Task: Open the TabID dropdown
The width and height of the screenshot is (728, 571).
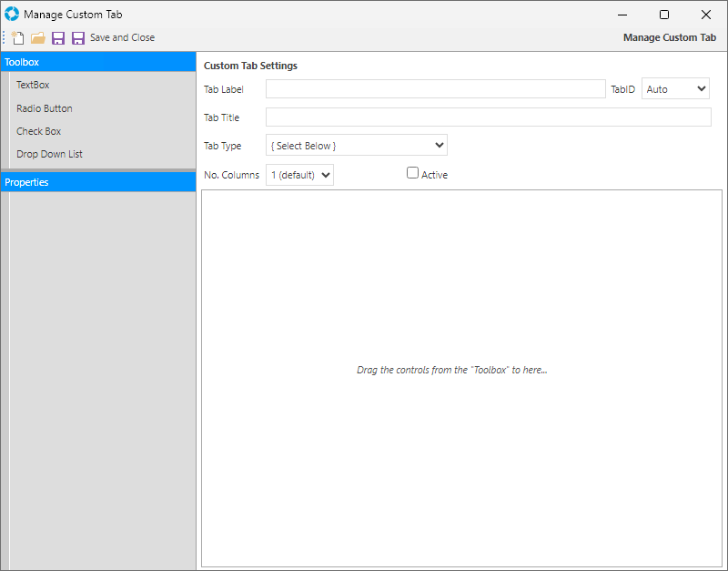Action: (675, 89)
